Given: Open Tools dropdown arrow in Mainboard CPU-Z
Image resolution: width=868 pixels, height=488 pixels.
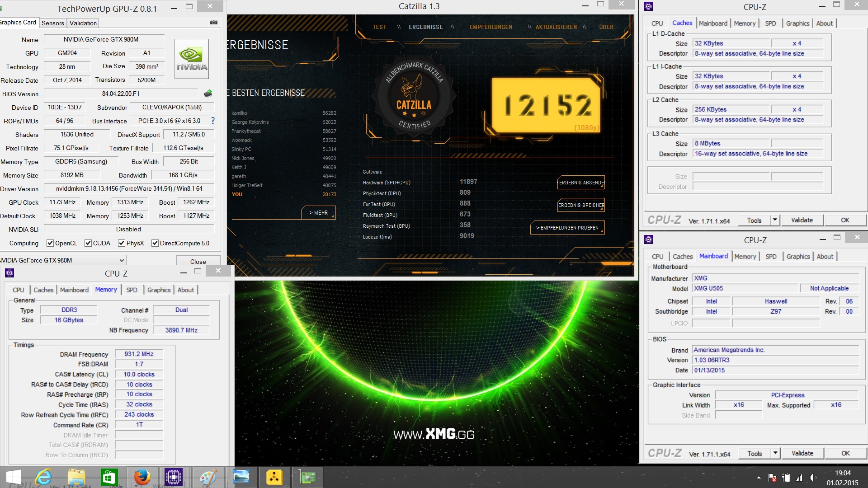Looking at the screenshot, I should [x=775, y=453].
